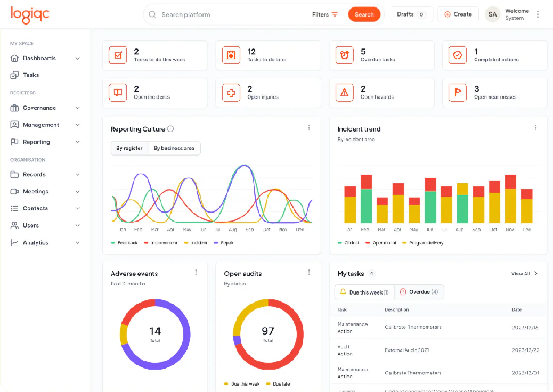Click into the Search platform field

point(233,14)
